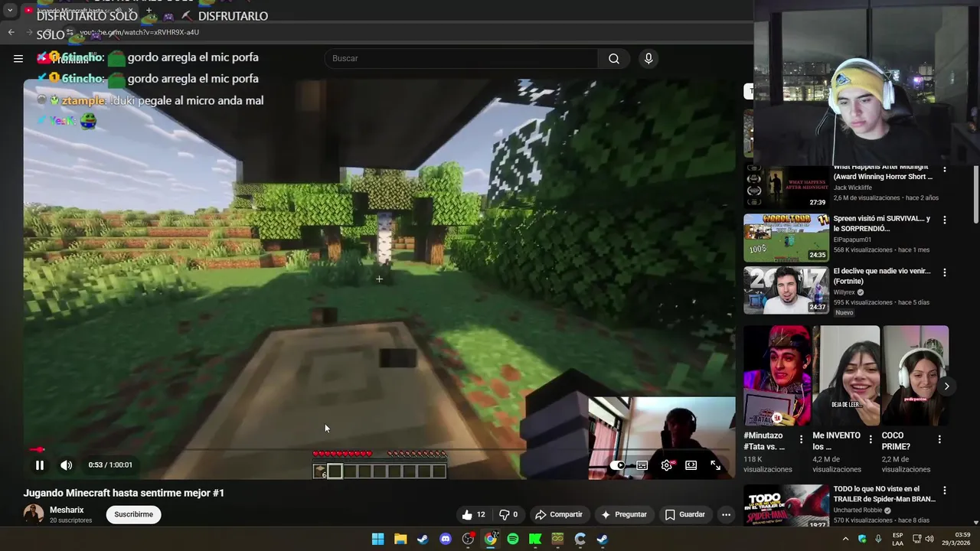Open the Windows Start menu
Image resolution: width=980 pixels, height=551 pixels.
point(377,539)
